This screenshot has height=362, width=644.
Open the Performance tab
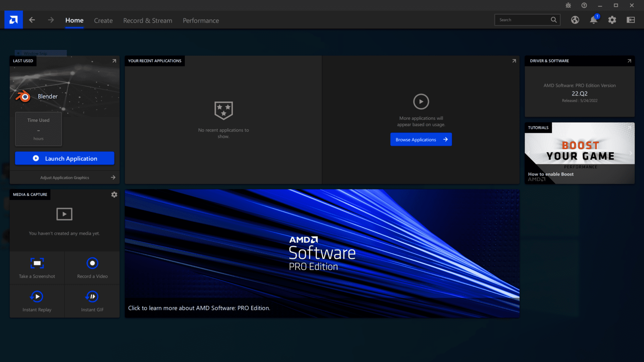pyautogui.click(x=201, y=20)
